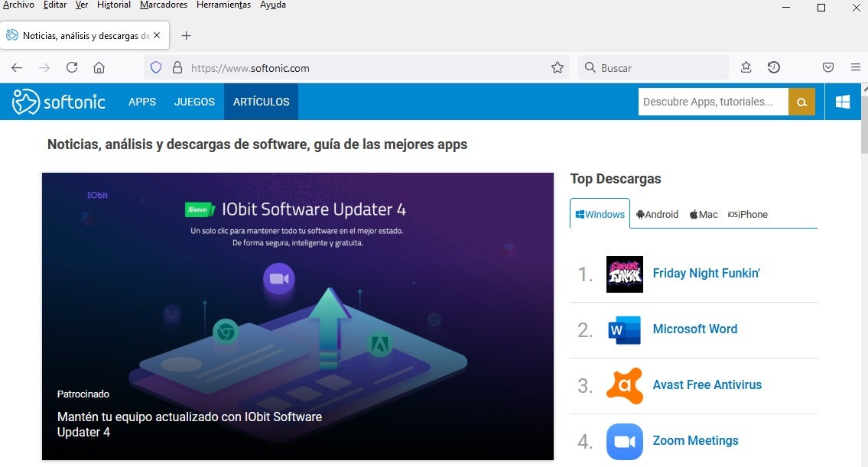Click the Friday Night Funkin' app icon

click(625, 274)
